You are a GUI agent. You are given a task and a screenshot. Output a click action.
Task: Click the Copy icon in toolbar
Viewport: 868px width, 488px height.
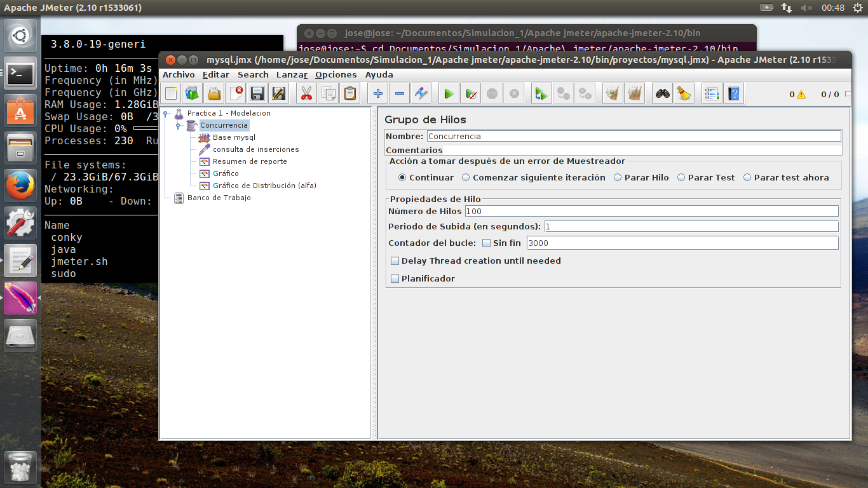pos(329,94)
